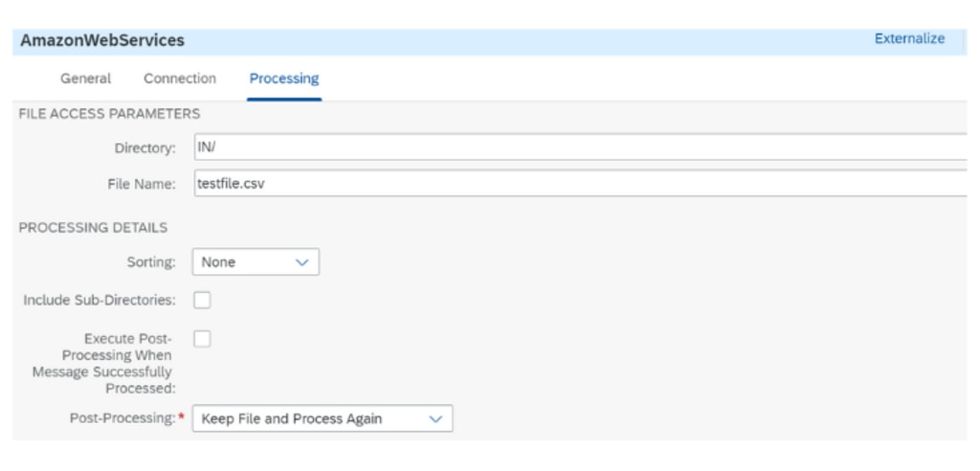Click the AmazonWebServices adapter title
Image resolution: width=980 pixels, height=471 pixels.
point(102,41)
